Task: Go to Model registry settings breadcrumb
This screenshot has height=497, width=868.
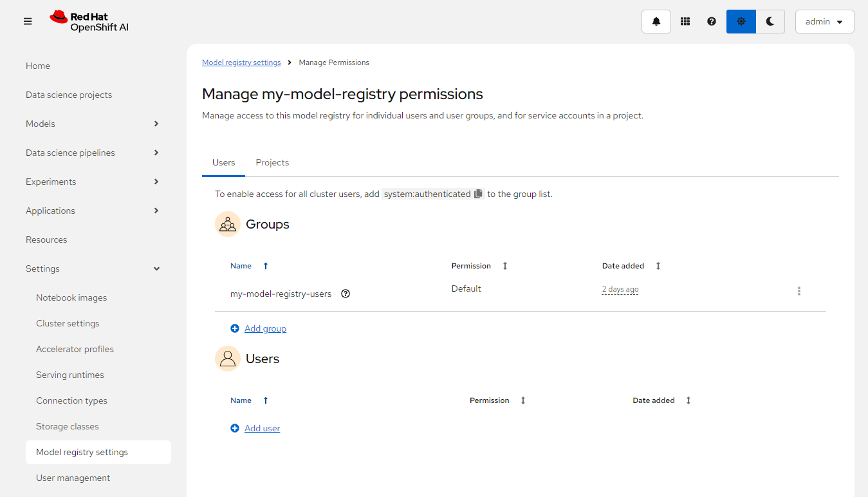Action: click(241, 62)
